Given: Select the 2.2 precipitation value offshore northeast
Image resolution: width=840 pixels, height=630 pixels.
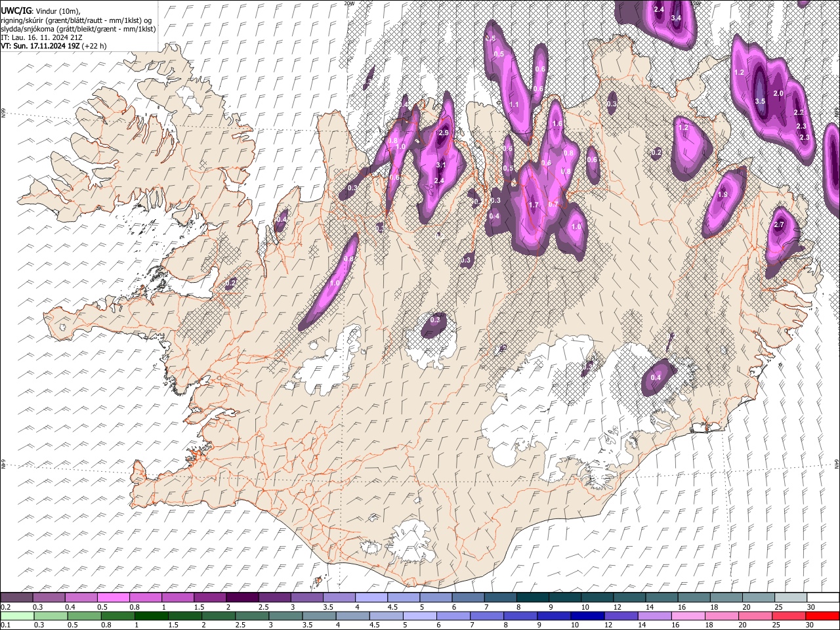Looking at the screenshot, I should [x=799, y=113].
